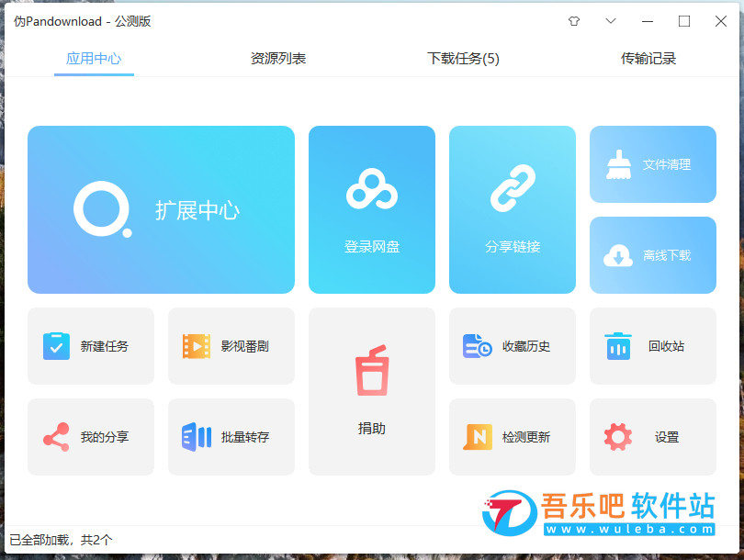The height and width of the screenshot is (560, 744).
Task: Open 回收站 label
Action: click(666, 346)
